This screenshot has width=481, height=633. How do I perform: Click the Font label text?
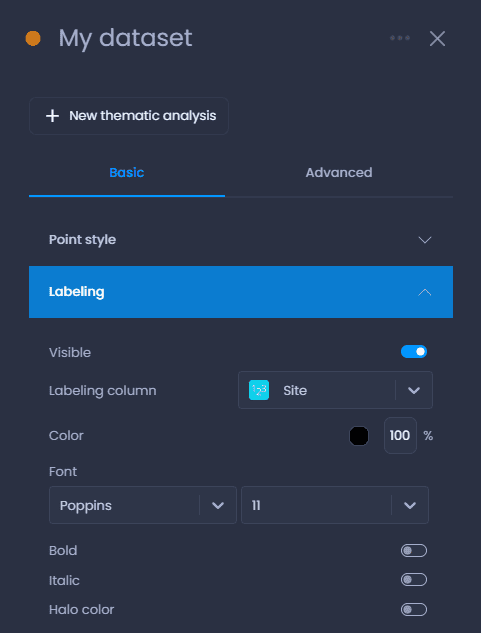[x=63, y=472]
